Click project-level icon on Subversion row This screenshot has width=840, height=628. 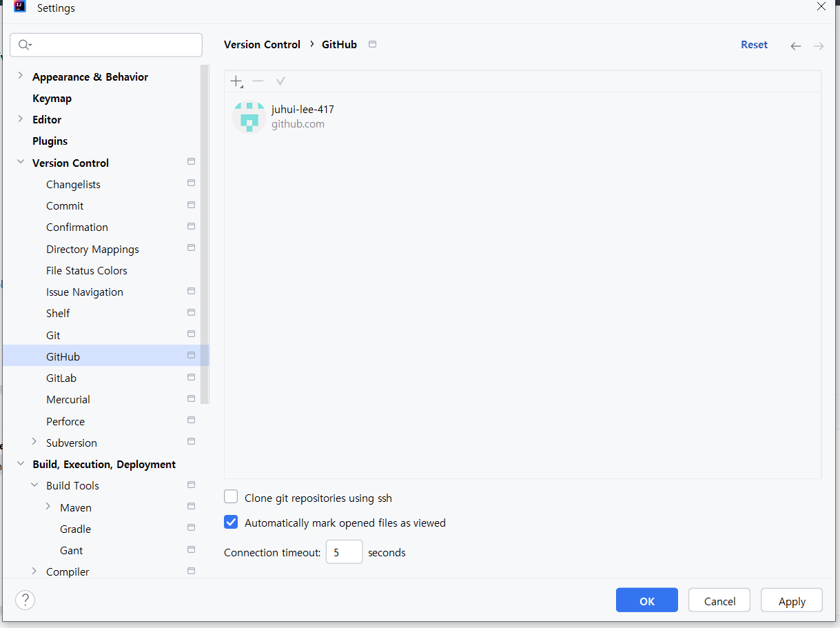click(x=191, y=441)
